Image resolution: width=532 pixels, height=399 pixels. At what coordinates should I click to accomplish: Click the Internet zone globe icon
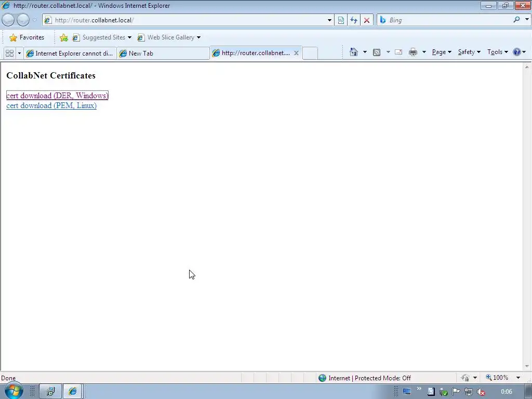(322, 378)
